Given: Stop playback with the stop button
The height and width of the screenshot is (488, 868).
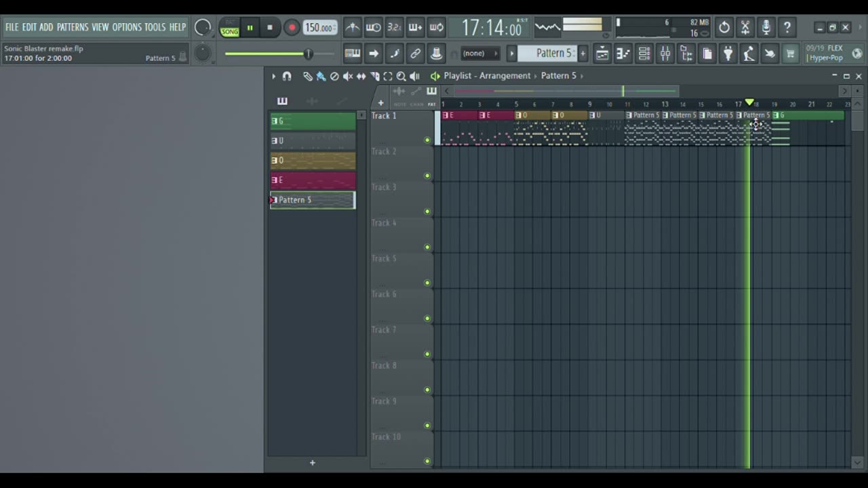Looking at the screenshot, I should pos(270,28).
